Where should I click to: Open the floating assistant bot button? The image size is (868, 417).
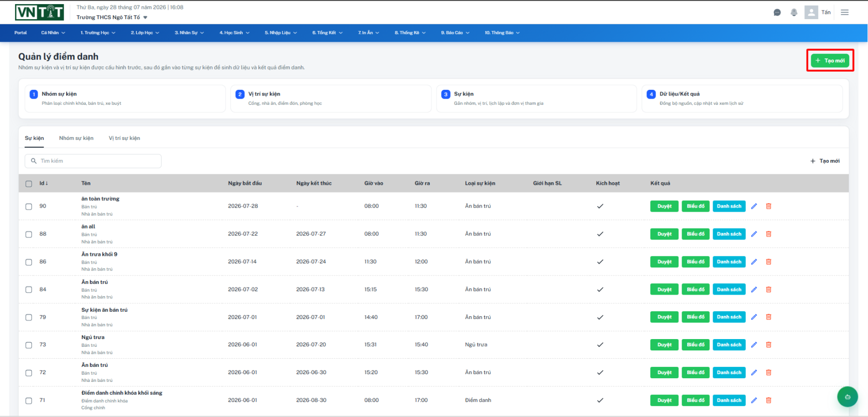tap(847, 397)
